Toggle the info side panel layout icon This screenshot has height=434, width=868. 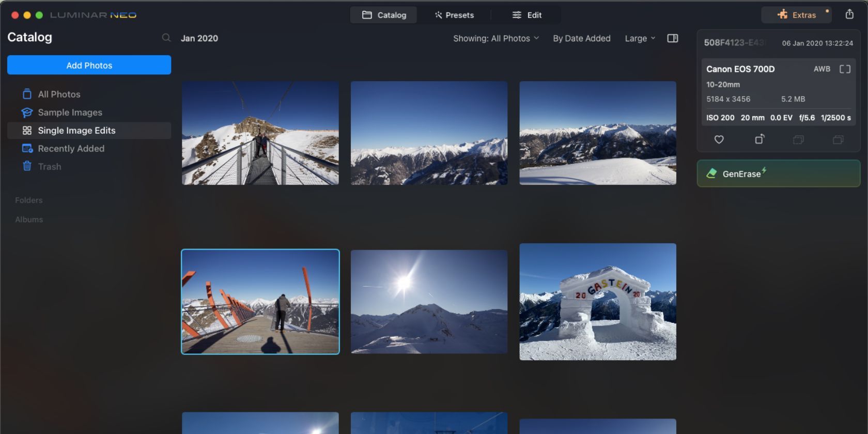672,38
